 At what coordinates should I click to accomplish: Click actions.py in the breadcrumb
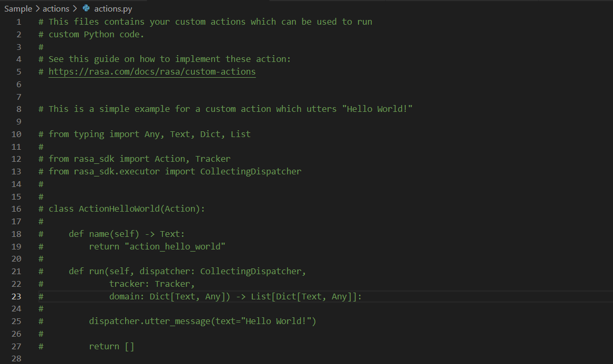click(x=113, y=8)
